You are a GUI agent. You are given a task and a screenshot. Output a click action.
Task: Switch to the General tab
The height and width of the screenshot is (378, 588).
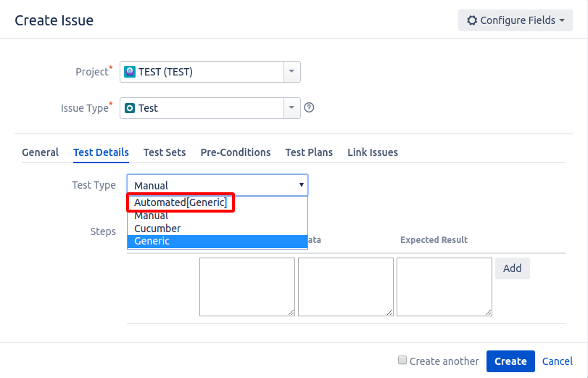[40, 152]
